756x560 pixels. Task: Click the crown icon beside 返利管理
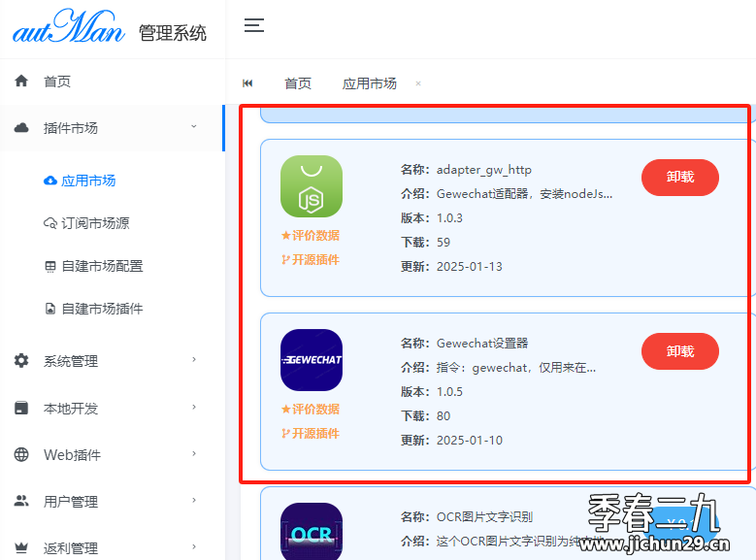(21, 548)
